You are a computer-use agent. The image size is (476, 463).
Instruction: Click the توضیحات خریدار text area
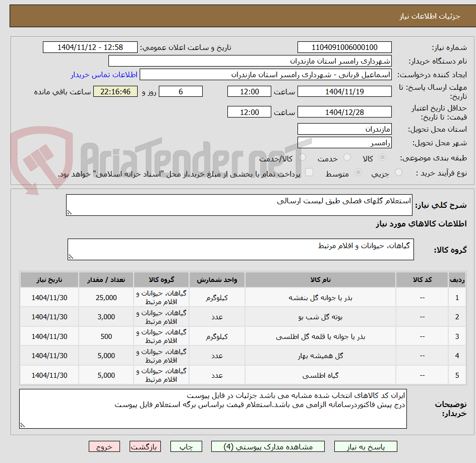point(213,409)
